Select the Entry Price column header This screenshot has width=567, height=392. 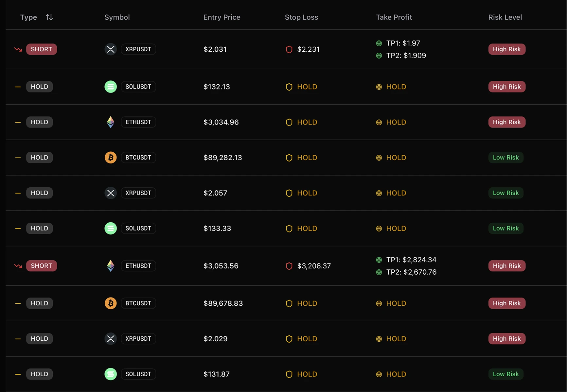tap(221, 17)
